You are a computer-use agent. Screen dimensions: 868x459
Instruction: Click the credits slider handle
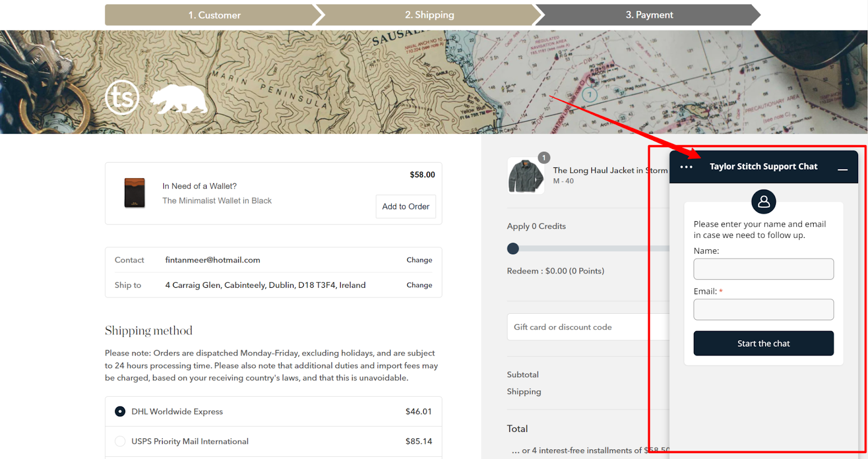point(513,249)
